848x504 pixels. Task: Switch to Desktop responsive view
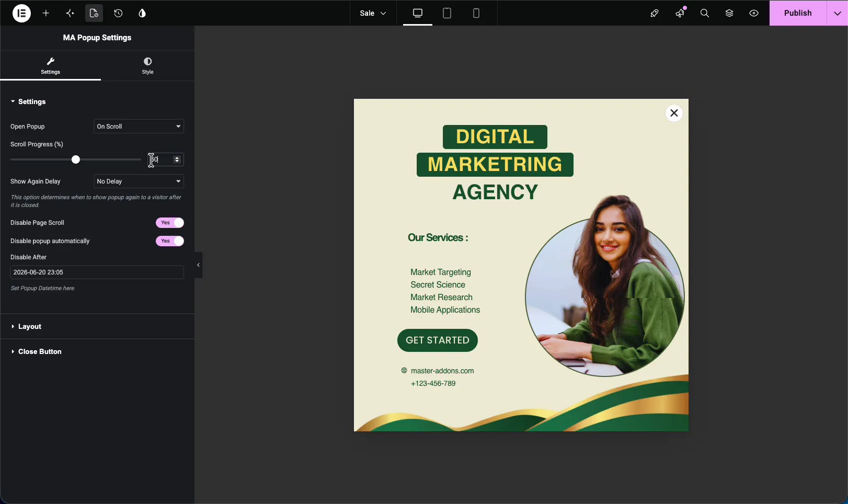coord(418,13)
